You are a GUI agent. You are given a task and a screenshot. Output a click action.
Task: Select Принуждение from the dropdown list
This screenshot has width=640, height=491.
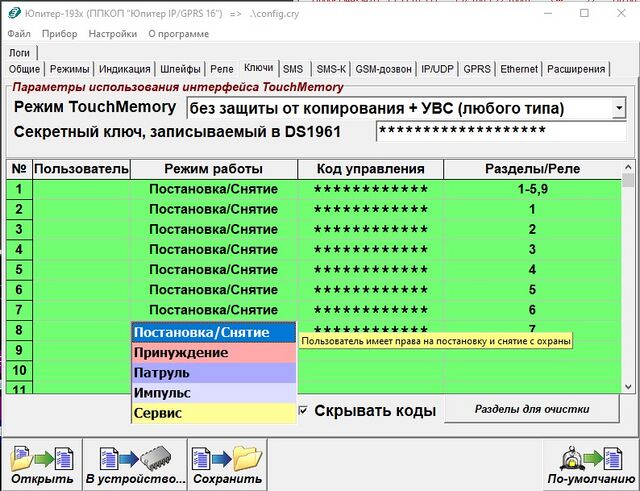click(x=214, y=353)
